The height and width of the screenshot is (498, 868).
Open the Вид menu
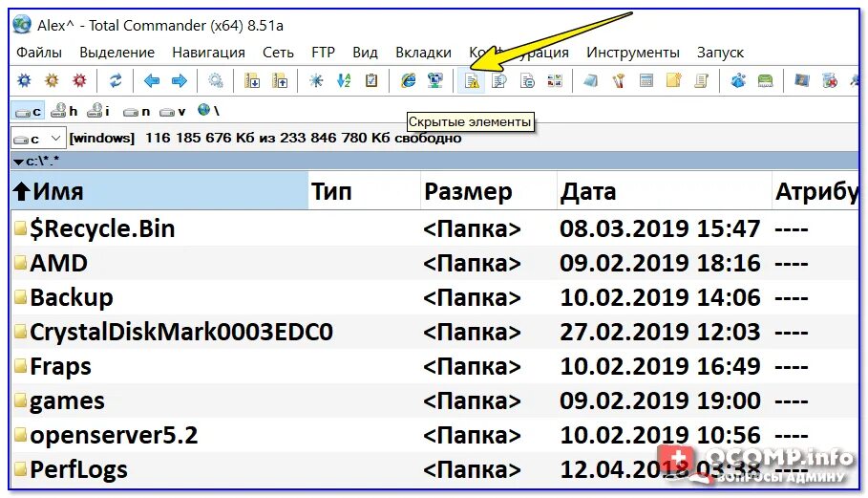(x=365, y=53)
